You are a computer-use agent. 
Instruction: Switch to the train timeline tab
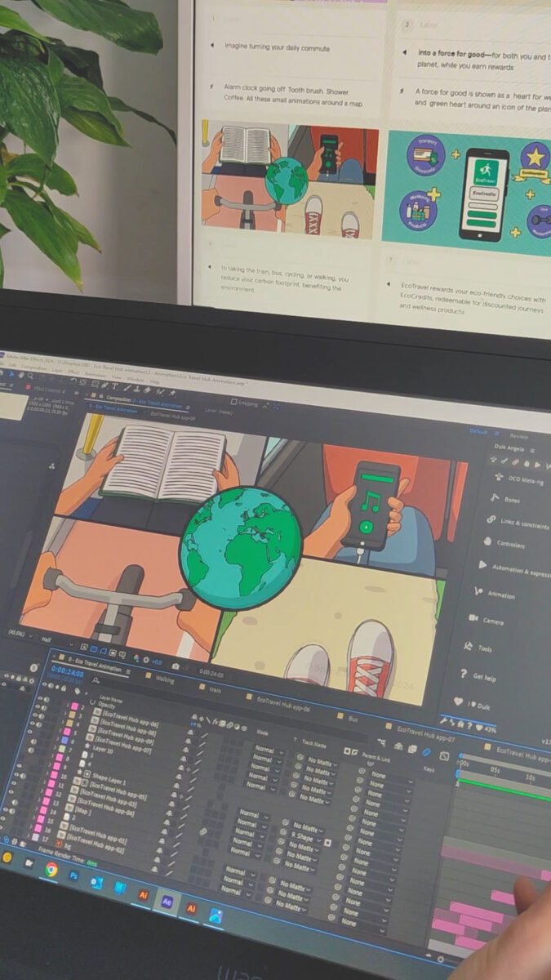coord(214,688)
